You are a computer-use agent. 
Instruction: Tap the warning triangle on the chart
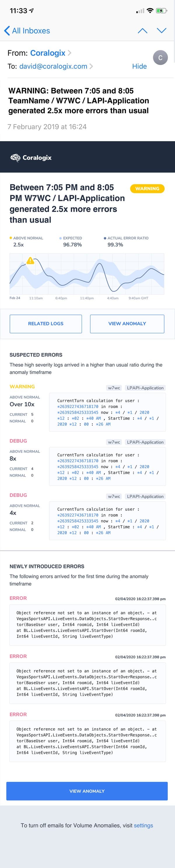pyautogui.click(x=30, y=261)
